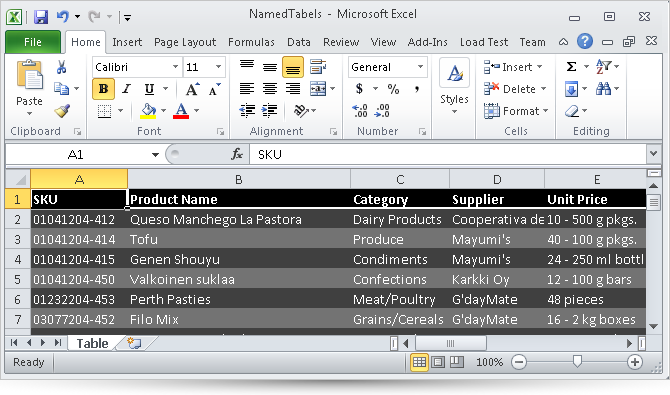Screen dimensions: 670x395
Task: Click Decrease Decimal icon
Action: click(382, 111)
